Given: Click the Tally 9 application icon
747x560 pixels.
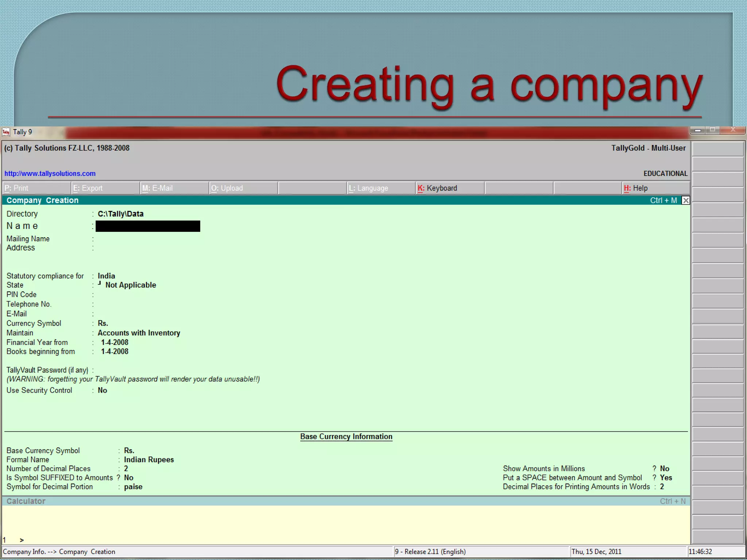Looking at the screenshot, I should (6, 132).
